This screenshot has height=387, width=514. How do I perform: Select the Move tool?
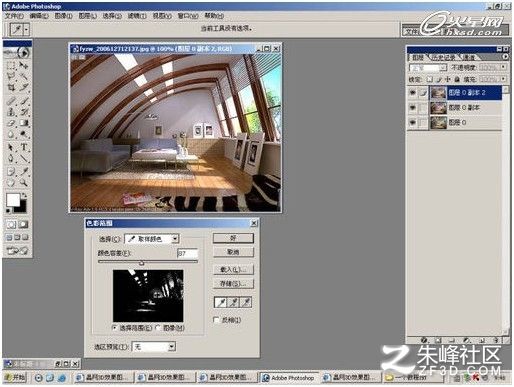pyautogui.click(x=23, y=65)
